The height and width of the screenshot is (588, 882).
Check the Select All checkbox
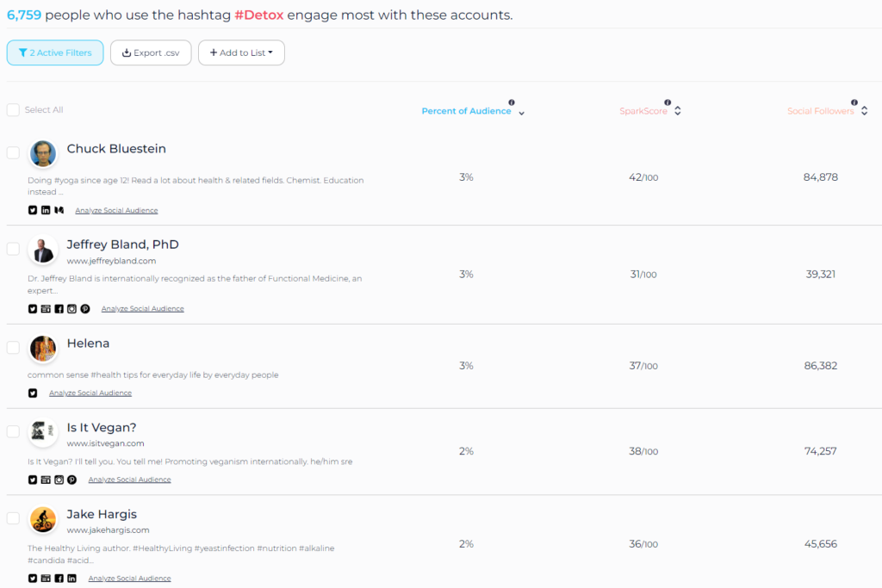pos(13,109)
